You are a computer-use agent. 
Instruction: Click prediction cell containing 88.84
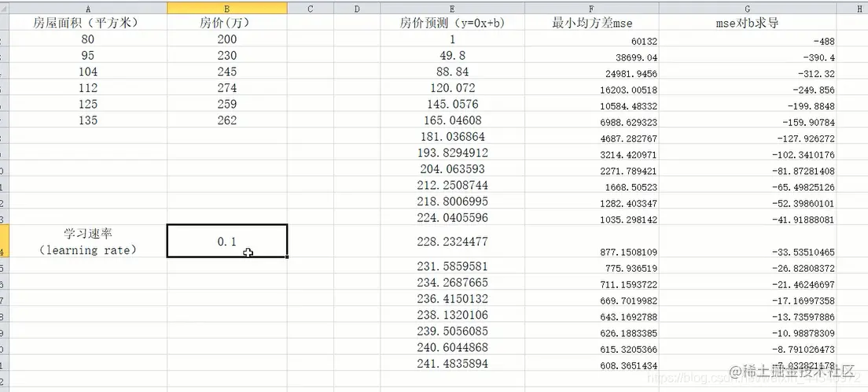452,72
